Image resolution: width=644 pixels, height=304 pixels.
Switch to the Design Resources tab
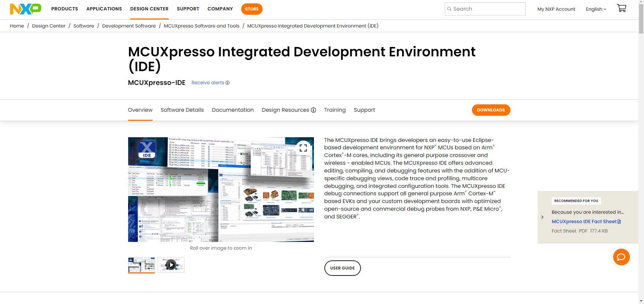point(285,110)
